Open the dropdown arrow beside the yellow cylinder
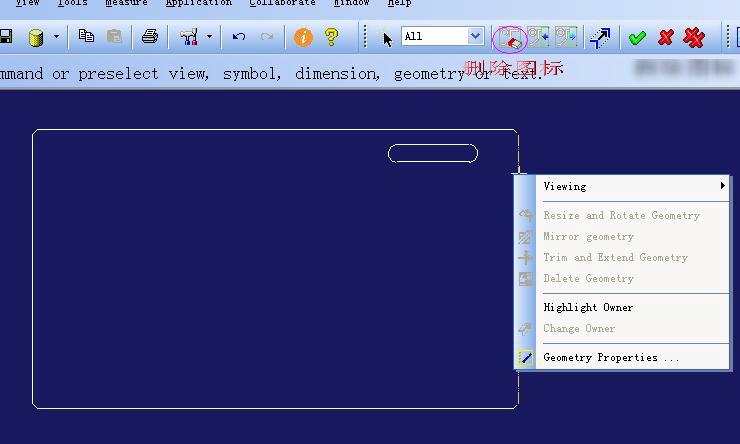 point(56,36)
